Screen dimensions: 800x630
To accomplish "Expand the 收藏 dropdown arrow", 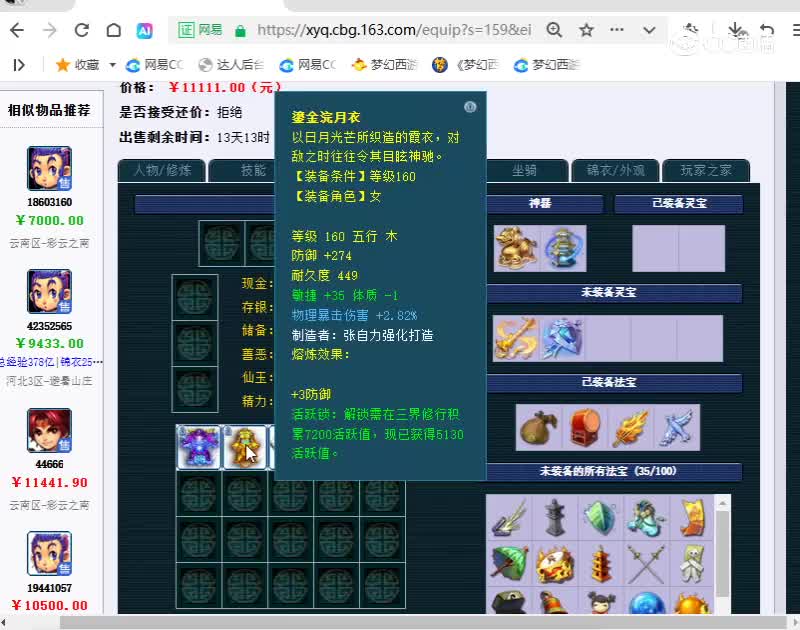I will (112, 65).
